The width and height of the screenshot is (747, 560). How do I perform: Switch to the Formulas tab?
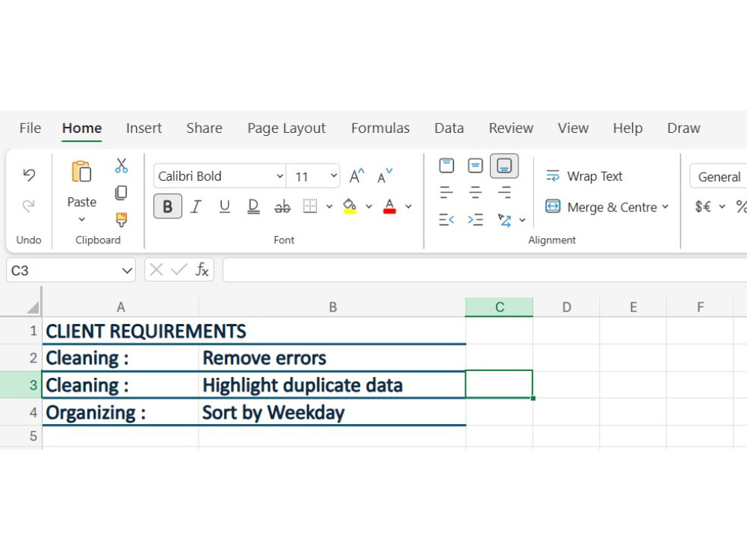click(x=380, y=128)
